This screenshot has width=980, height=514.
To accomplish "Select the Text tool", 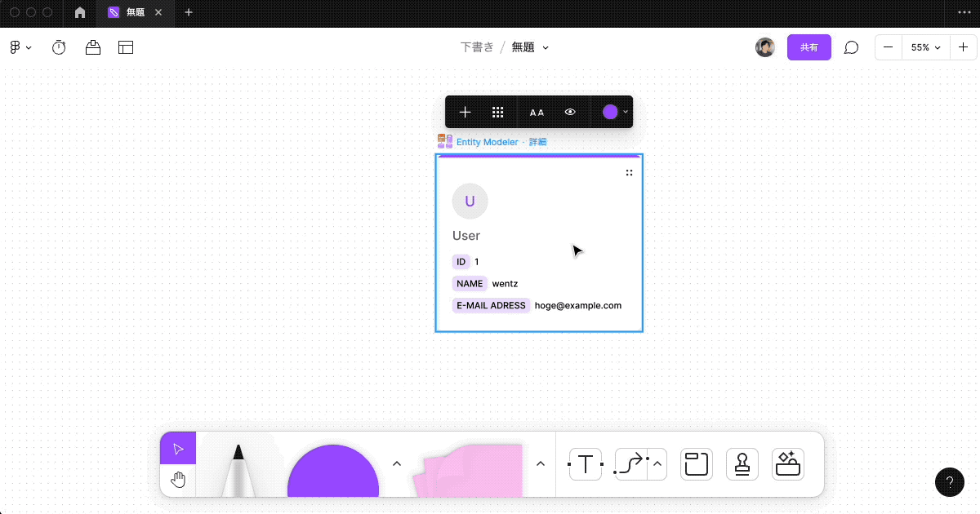I will [x=586, y=464].
